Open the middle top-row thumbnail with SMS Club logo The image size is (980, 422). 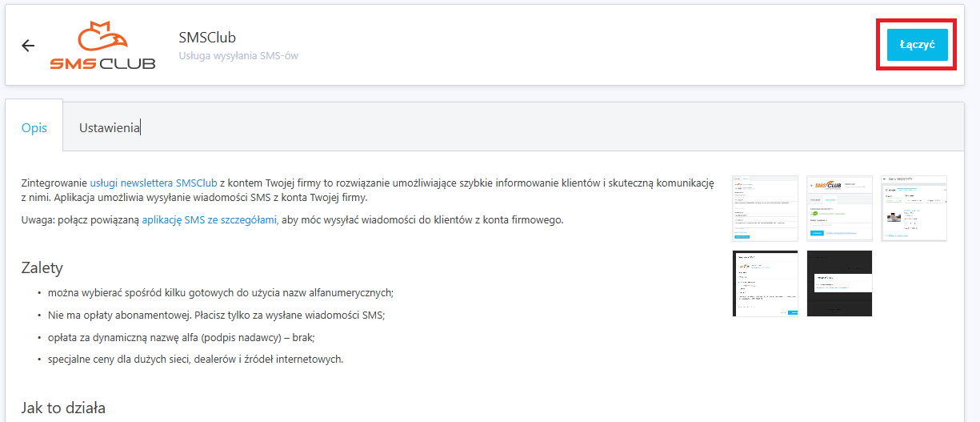tap(839, 208)
